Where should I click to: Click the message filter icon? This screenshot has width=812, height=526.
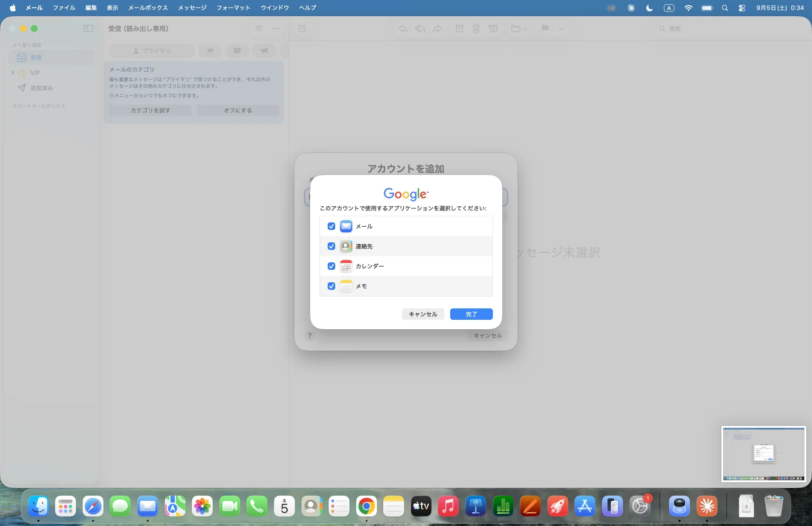(x=259, y=29)
